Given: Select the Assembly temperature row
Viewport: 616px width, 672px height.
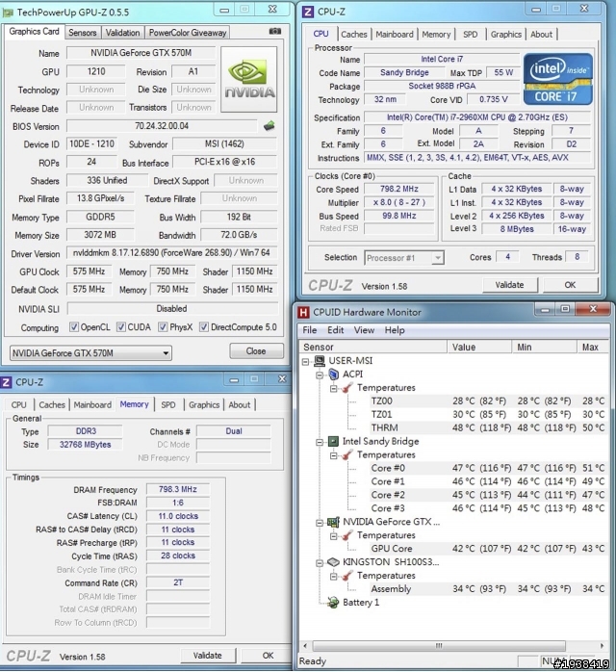Looking at the screenshot, I should (487, 589).
